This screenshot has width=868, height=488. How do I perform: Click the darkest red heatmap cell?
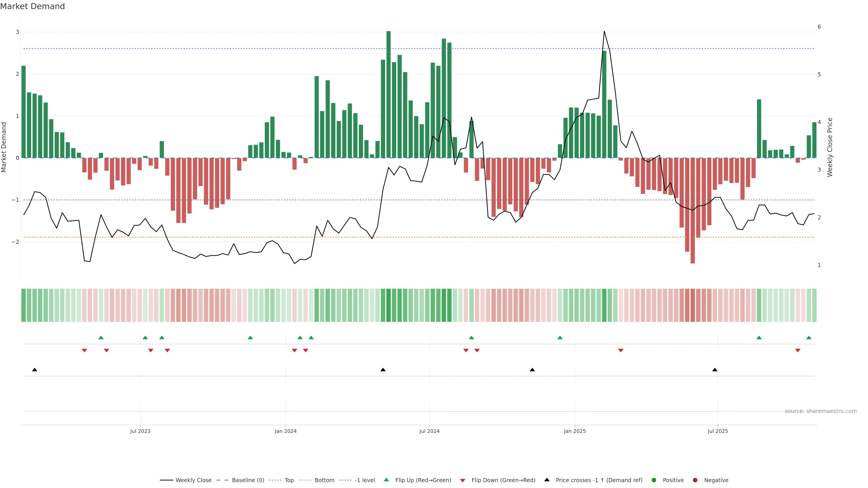click(x=692, y=305)
